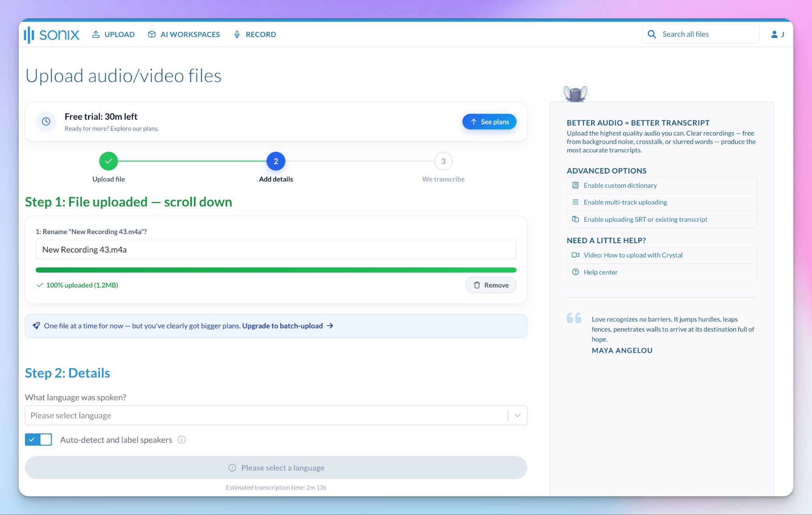Toggle Auto-detect and label speakers switch
This screenshot has height=515, width=812.
point(38,439)
